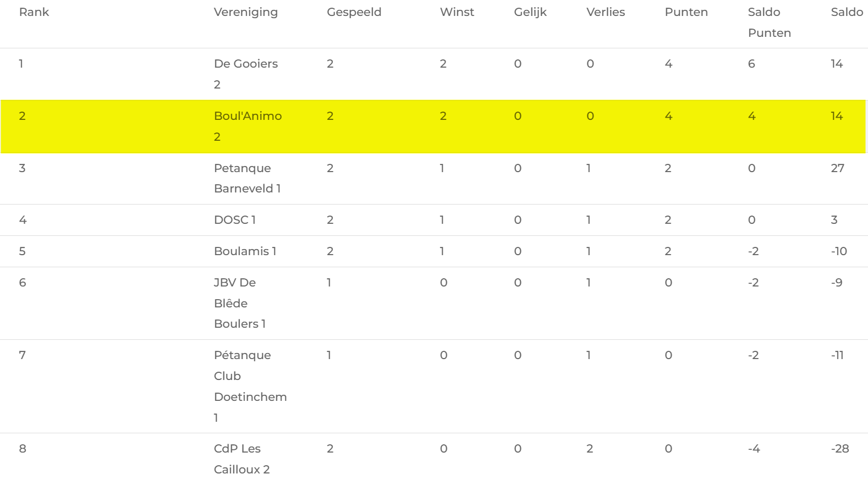Click the Rank column header

(x=34, y=12)
